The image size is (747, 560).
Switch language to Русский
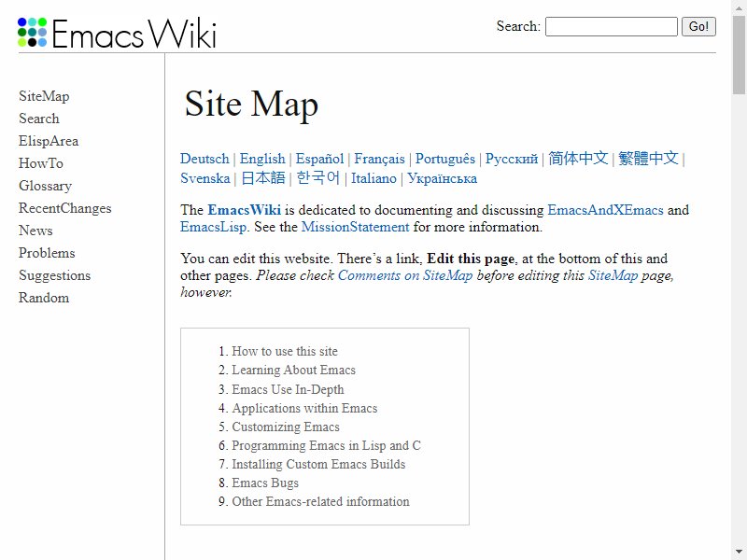(x=512, y=159)
